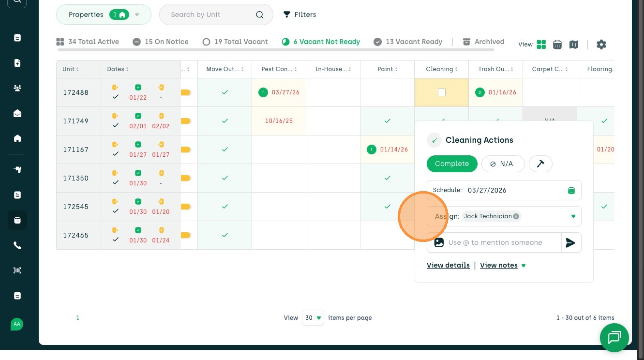
Task: Select the 13 Vacant Ready tab
Action: (x=408, y=42)
